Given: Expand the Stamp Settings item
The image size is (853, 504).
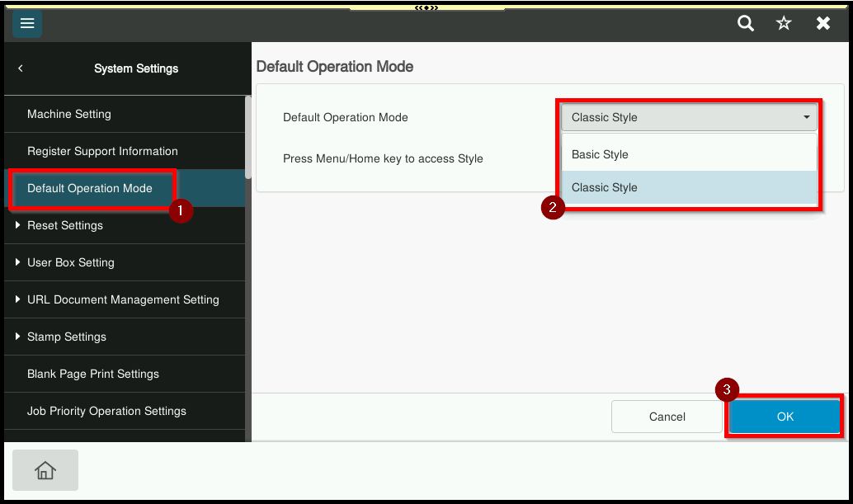Looking at the screenshot, I should [67, 337].
